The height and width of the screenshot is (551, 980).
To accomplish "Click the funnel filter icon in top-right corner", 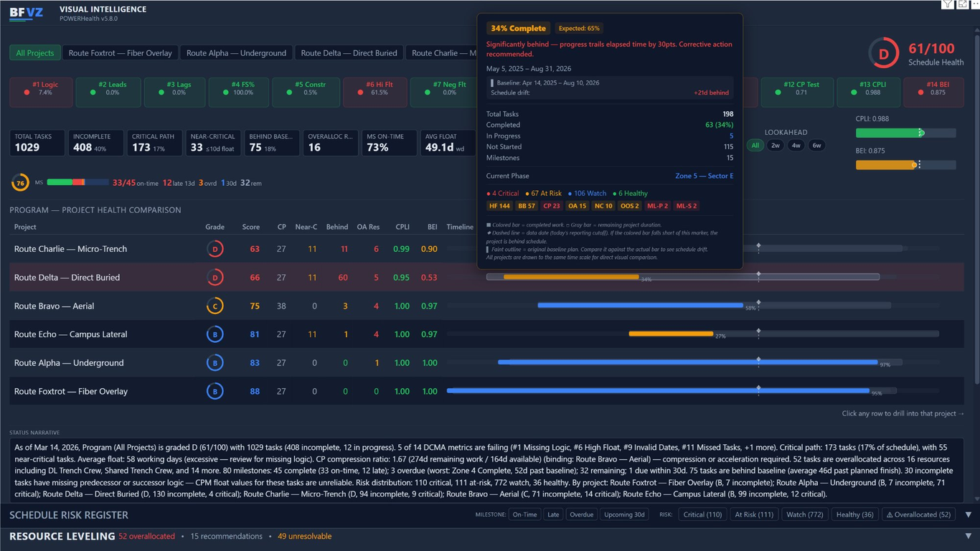I will click(947, 4).
